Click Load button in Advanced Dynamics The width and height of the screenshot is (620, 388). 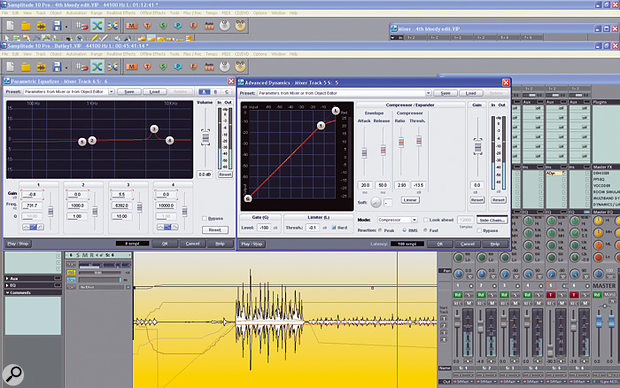[471, 93]
